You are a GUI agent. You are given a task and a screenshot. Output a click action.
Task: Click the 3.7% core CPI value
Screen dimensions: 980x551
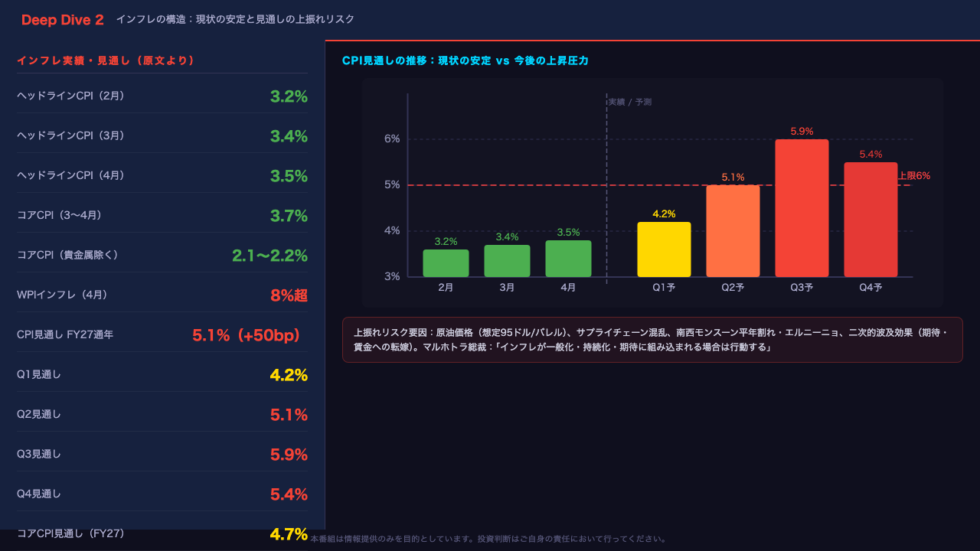coord(289,216)
